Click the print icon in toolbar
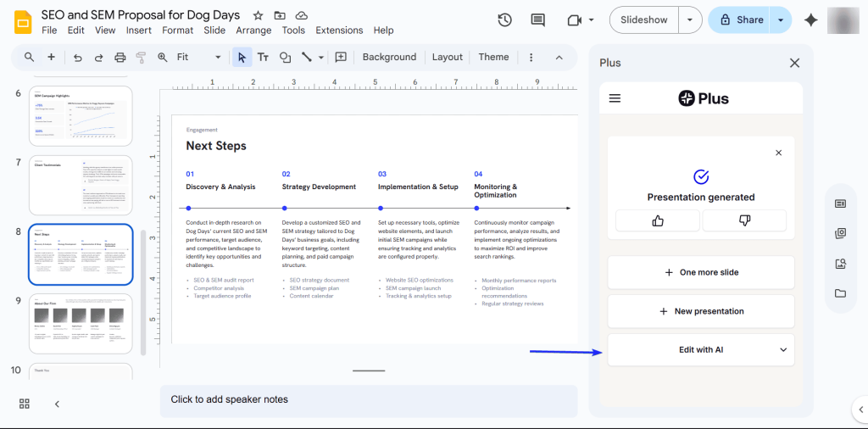This screenshot has width=868, height=429. point(120,58)
